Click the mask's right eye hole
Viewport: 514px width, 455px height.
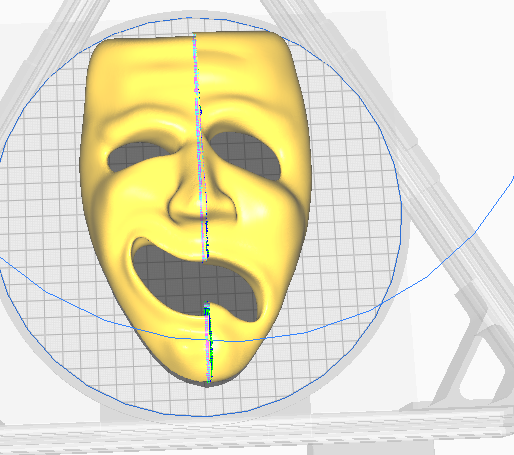(x=245, y=154)
